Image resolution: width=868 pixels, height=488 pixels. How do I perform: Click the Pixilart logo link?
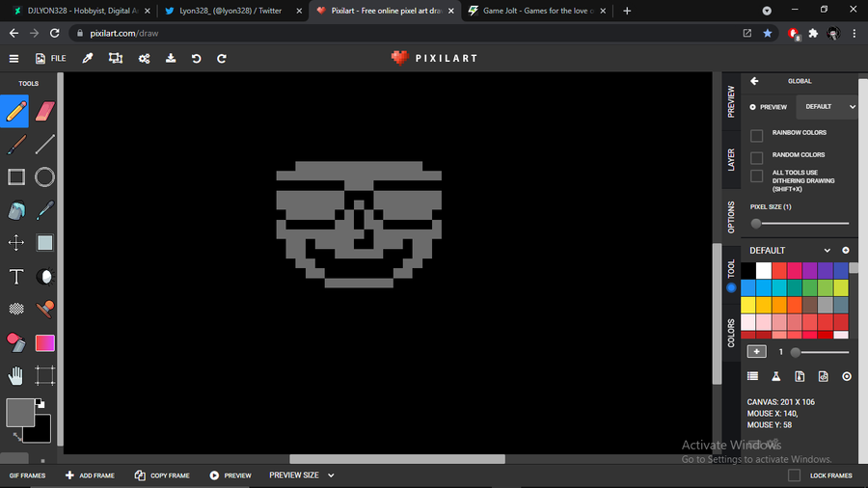pyautogui.click(x=434, y=58)
